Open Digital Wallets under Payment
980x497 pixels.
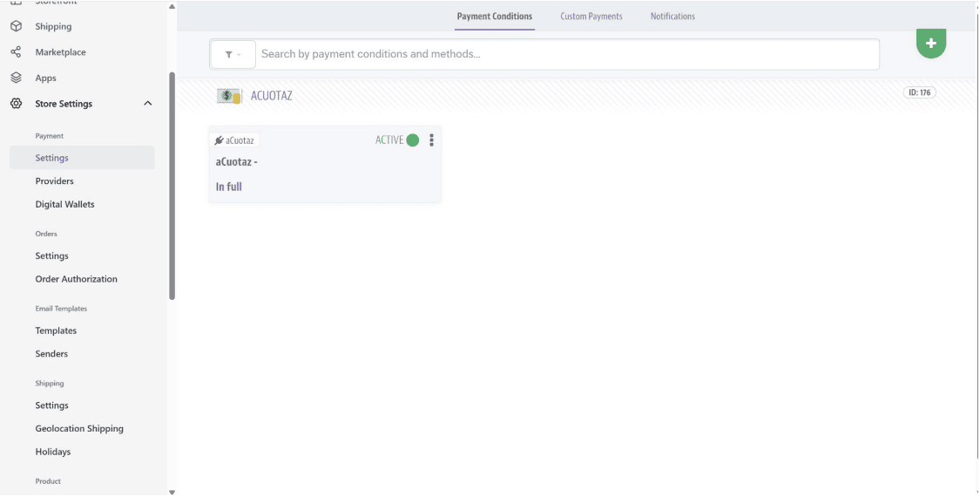pos(65,204)
